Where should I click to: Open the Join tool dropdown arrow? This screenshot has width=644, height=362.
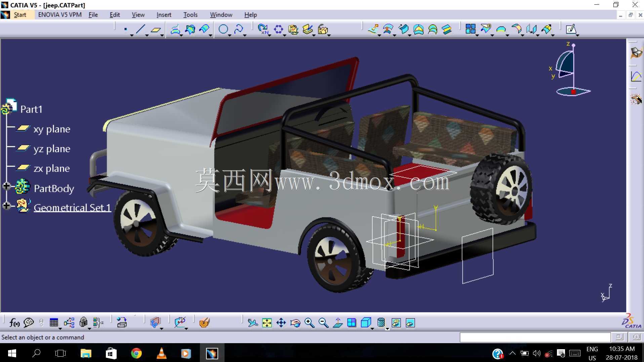point(477,35)
